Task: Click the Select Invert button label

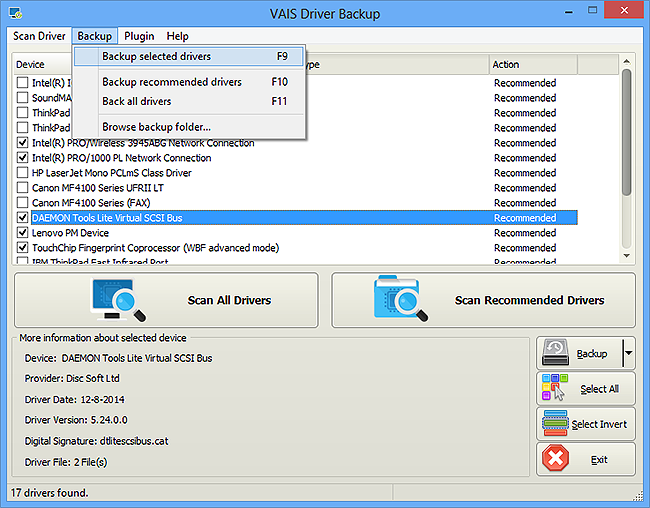Action: [599, 424]
